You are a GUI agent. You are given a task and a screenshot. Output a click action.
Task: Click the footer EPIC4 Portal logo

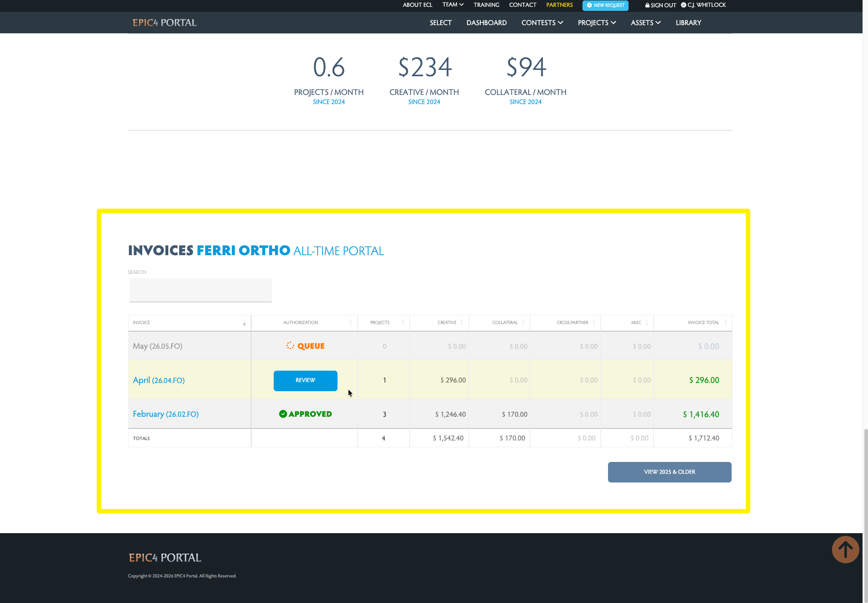165,558
